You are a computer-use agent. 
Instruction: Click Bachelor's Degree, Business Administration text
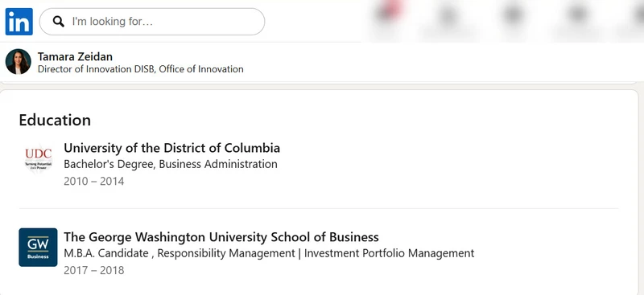click(x=171, y=164)
